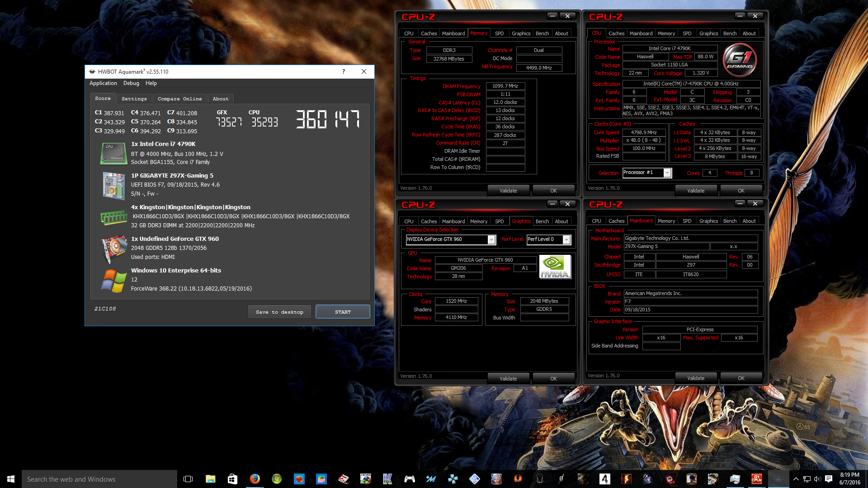868x488 pixels.
Task: Open File Explorer from taskbar
Action: click(x=210, y=479)
